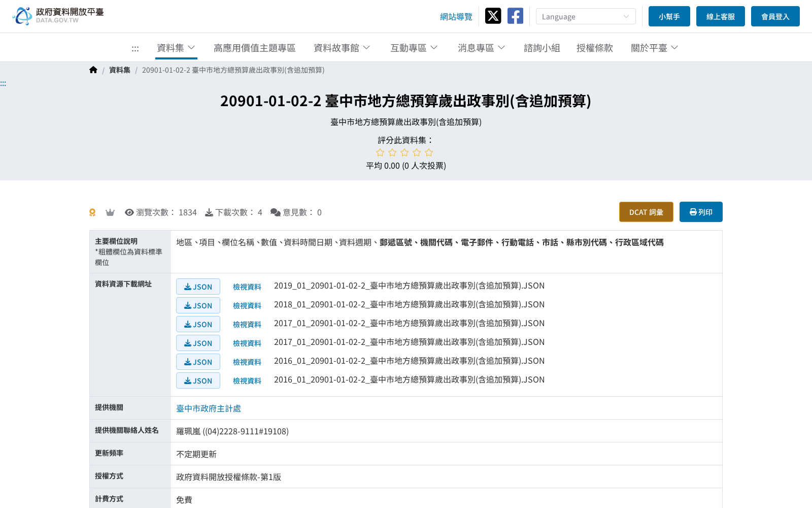Expand the 資料集 menu
The image size is (812, 508).
(176, 48)
